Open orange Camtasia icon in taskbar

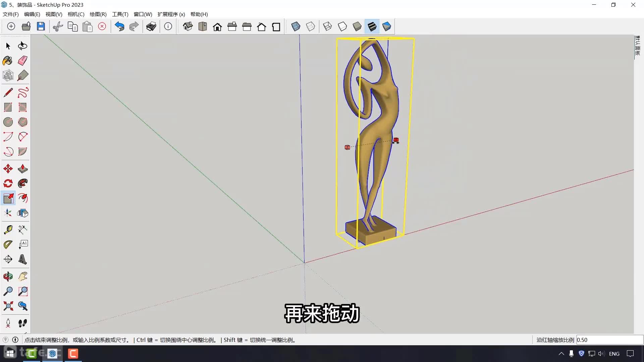[73, 354]
